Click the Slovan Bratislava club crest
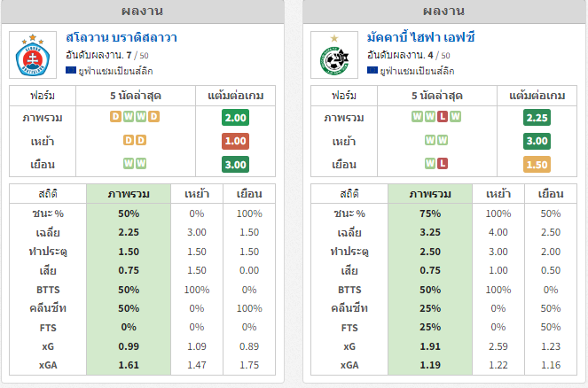 tap(33, 55)
